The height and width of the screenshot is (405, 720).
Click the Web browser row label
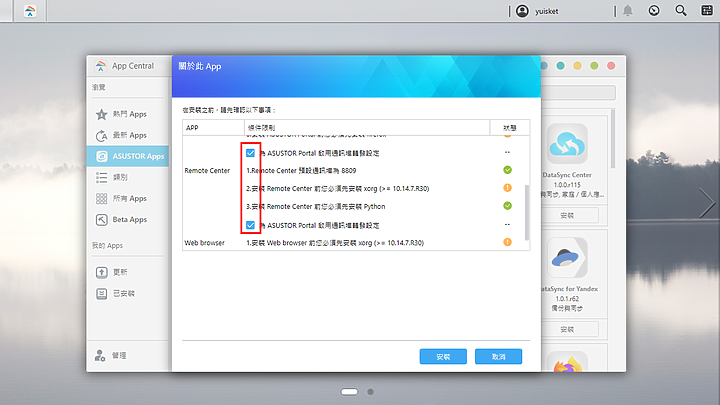point(204,243)
